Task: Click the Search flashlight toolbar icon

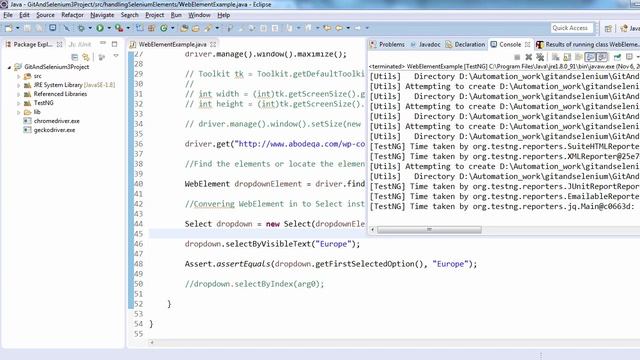Action: 208,28
